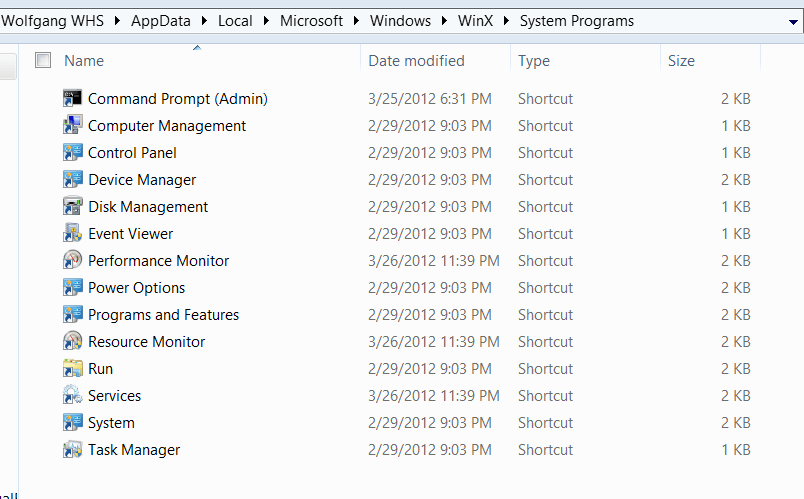Click the Command Prompt (Admin) shortcut icon
The image size is (804, 499).
pyautogui.click(x=72, y=98)
